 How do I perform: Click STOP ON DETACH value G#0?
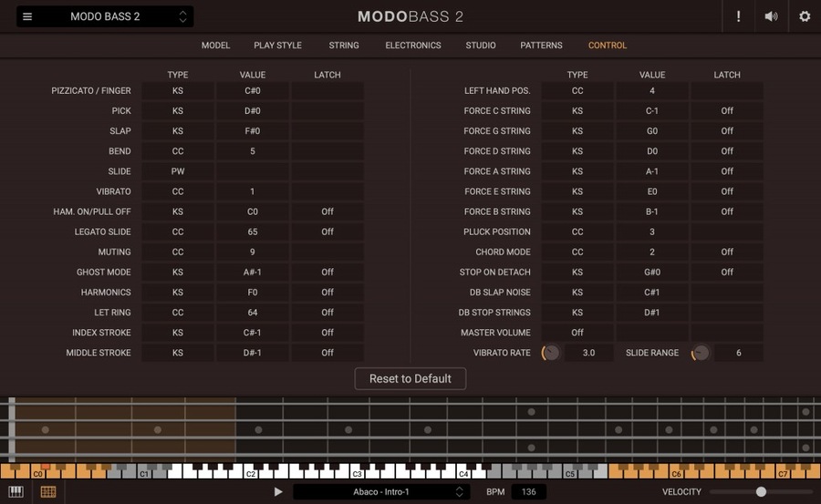[652, 273]
